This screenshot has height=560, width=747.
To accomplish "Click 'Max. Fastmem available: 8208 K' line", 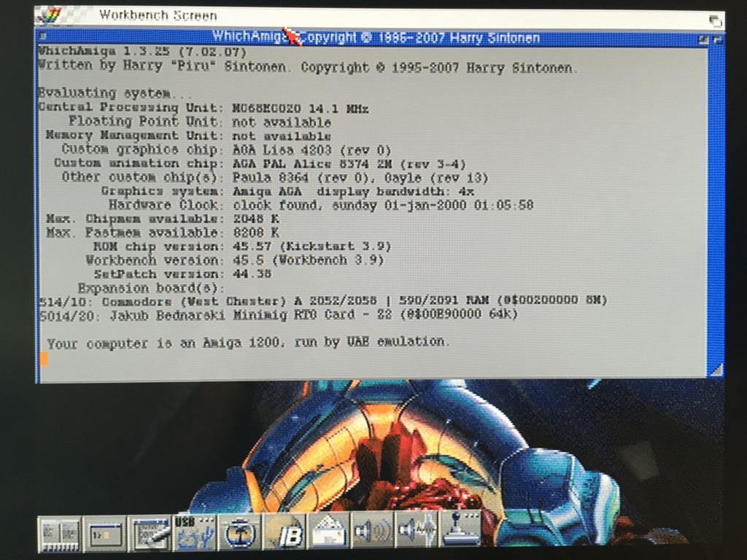I will [163, 233].
